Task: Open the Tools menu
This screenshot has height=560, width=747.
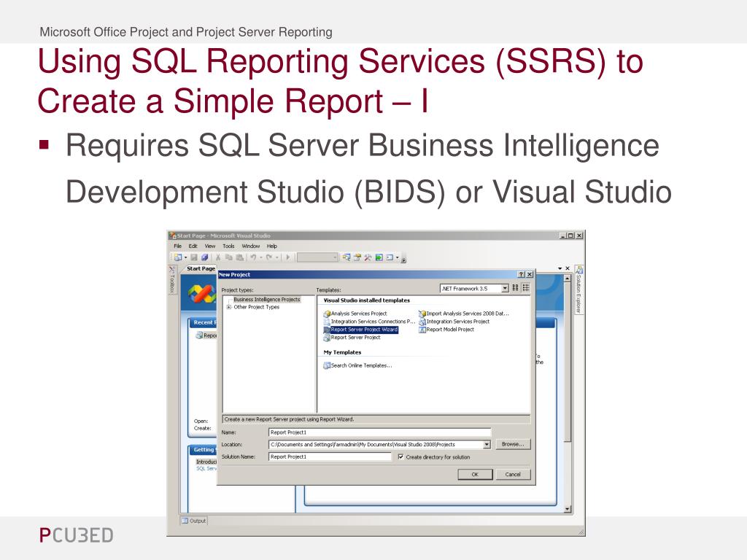Action: pyautogui.click(x=228, y=246)
